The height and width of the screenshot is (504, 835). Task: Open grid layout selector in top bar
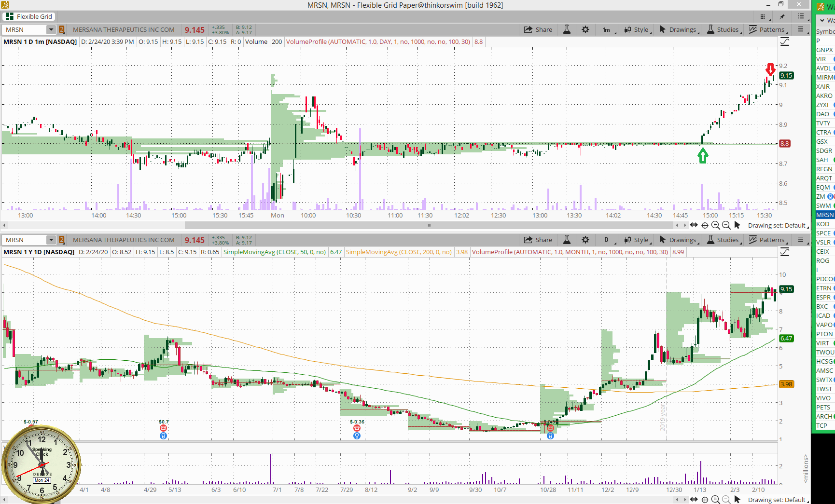click(763, 16)
